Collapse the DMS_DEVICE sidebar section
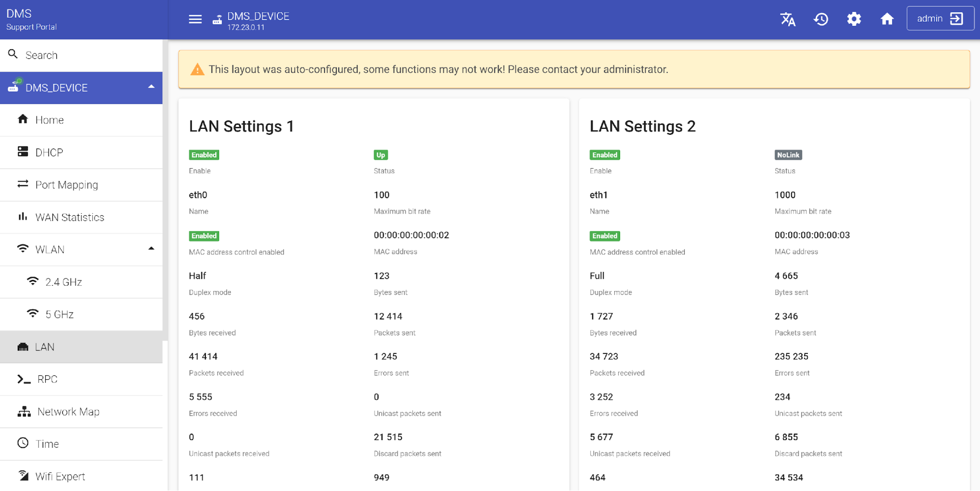This screenshot has width=980, height=491. coord(151,87)
